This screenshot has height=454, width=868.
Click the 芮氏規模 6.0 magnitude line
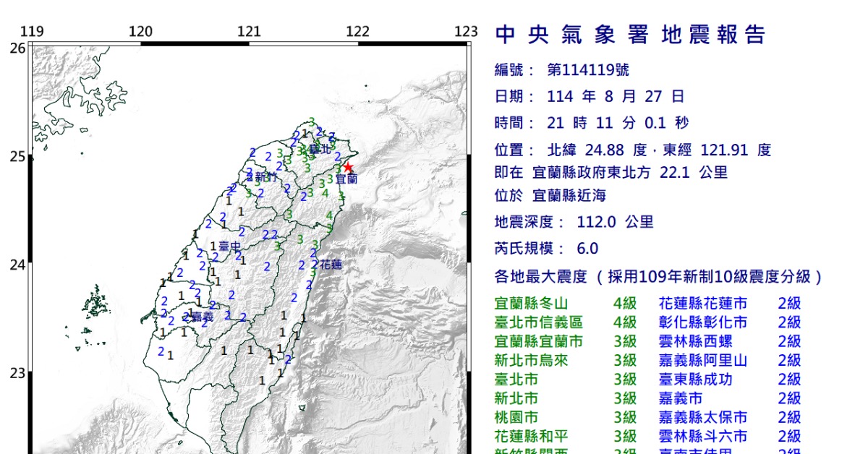(x=547, y=249)
